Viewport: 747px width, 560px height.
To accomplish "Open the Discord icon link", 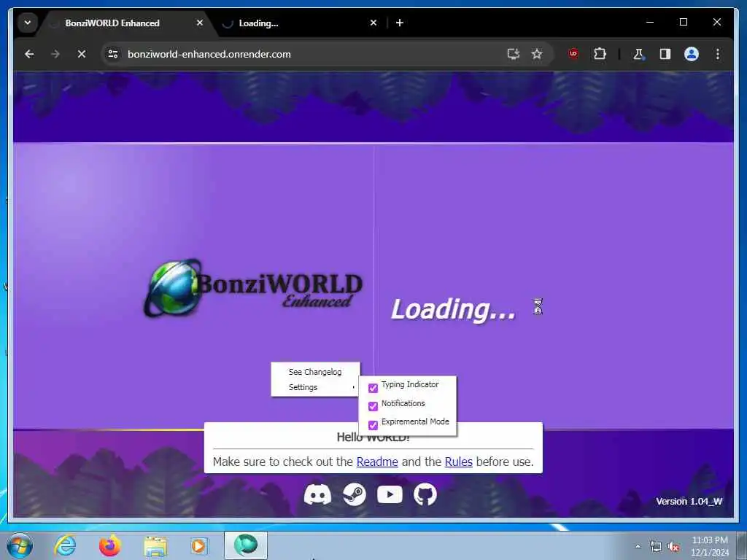I will [317, 494].
